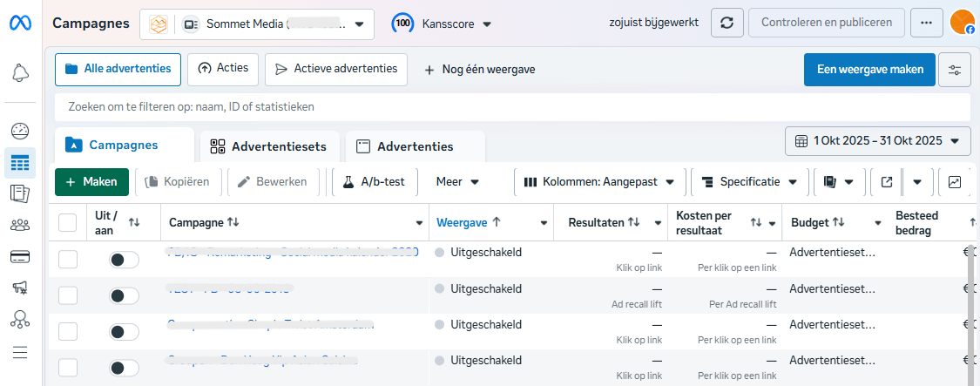Click the green Maken button

point(91,182)
